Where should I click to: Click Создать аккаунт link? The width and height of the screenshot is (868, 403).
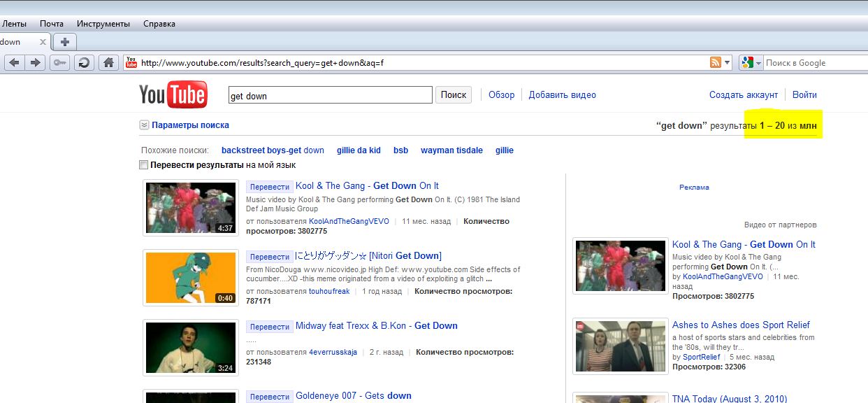click(x=744, y=95)
